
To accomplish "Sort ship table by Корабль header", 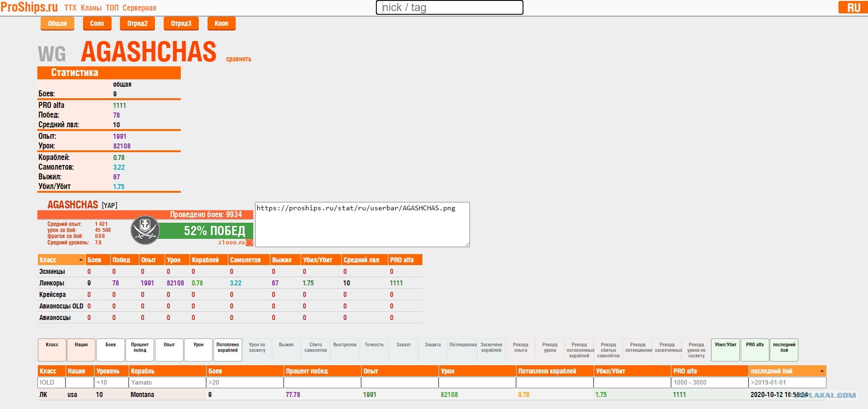I will 167,371.
